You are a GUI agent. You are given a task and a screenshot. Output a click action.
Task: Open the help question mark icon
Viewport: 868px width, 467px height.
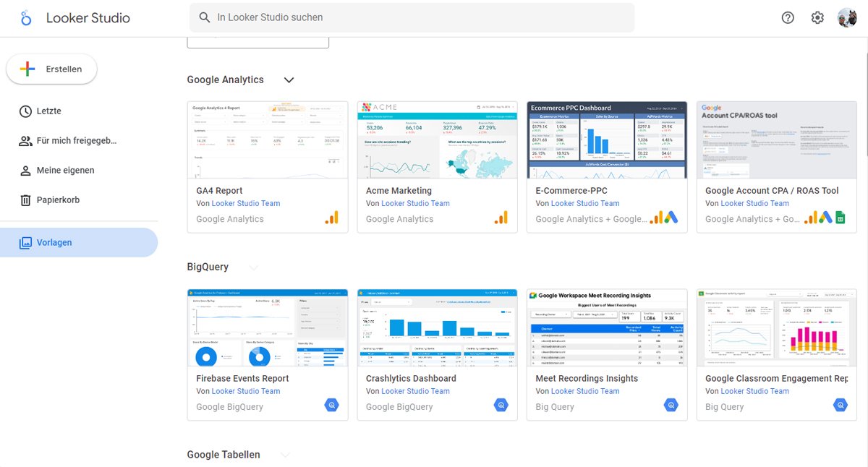click(788, 18)
